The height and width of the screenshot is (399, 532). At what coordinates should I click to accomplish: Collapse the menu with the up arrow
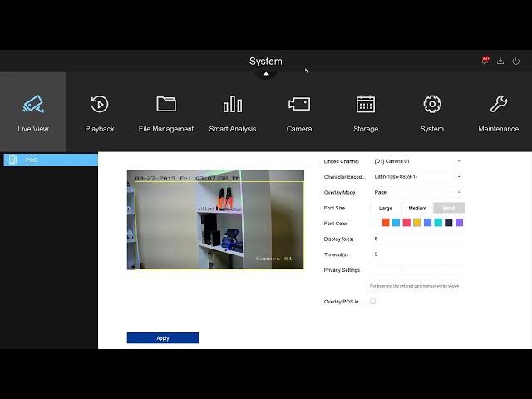point(266,74)
